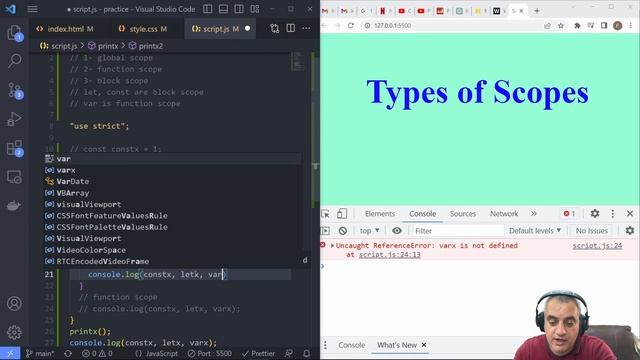Viewport: 640px width, 360px height.
Task: Open the Sources tab in DevTools
Action: point(463,213)
